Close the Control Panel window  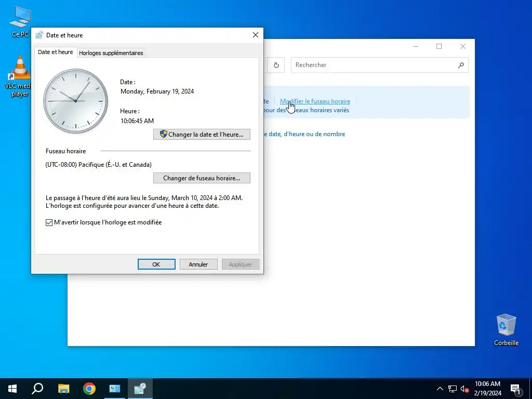463,46
